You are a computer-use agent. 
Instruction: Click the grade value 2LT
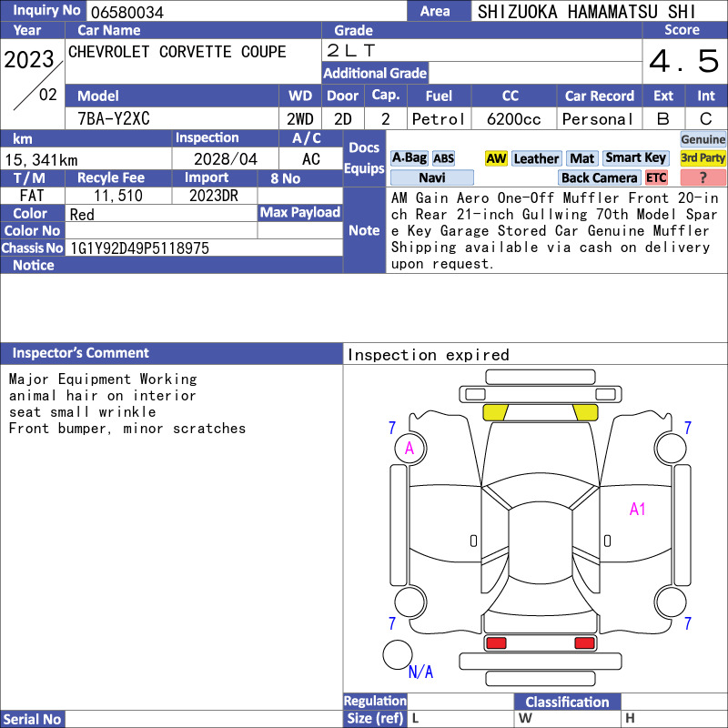coord(350,51)
